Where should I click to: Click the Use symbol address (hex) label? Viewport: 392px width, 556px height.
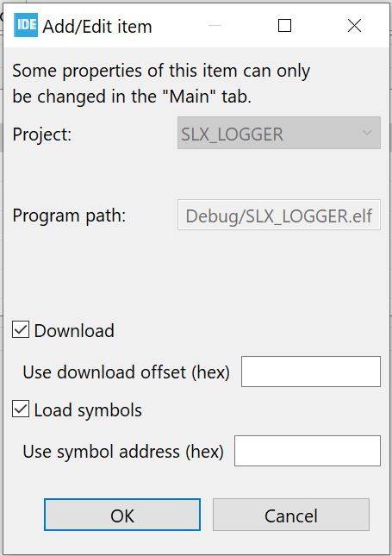click(123, 452)
